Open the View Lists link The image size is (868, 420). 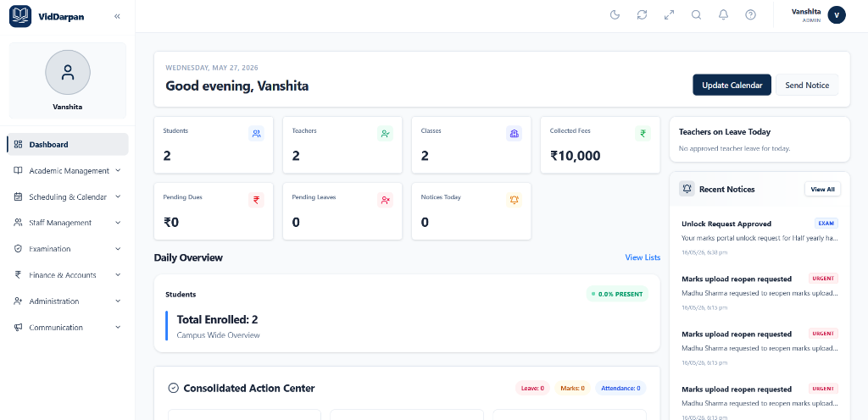[643, 257]
